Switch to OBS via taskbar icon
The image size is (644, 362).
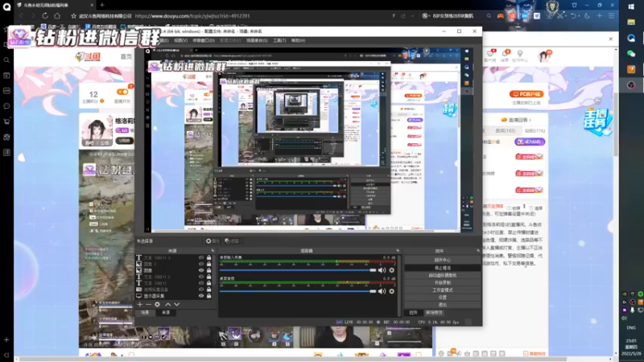631,85
